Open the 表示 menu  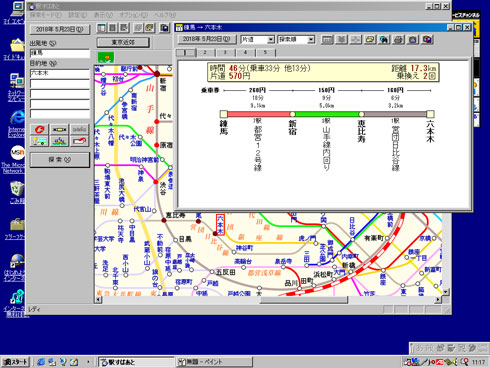coord(103,15)
